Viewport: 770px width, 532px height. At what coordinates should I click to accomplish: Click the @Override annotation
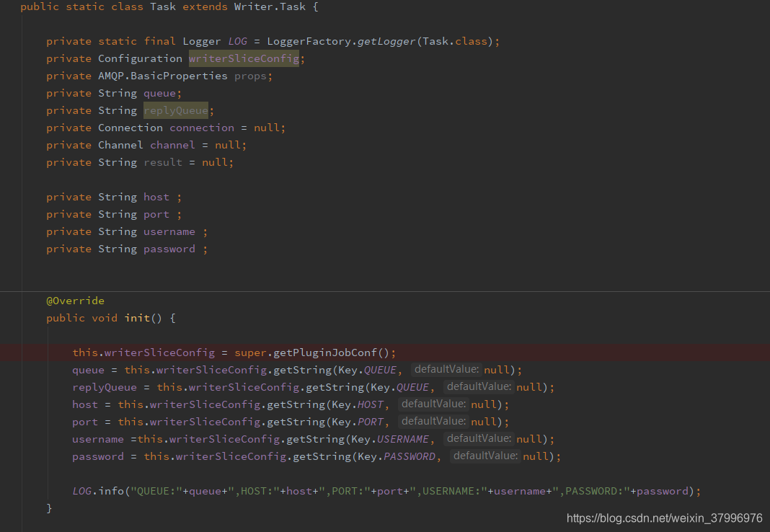coord(75,301)
